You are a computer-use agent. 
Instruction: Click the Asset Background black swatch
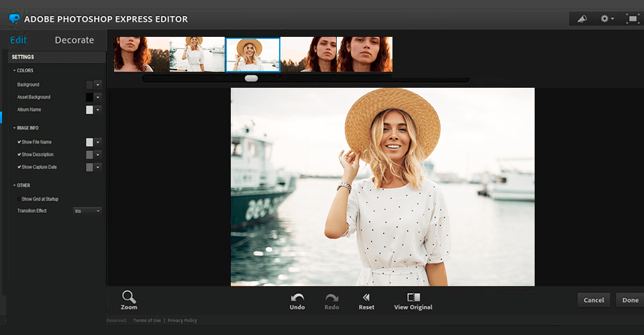coord(89,97)
